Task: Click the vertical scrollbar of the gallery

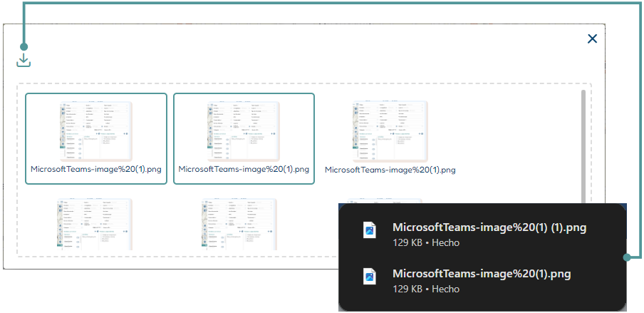Action: (583, 146)
